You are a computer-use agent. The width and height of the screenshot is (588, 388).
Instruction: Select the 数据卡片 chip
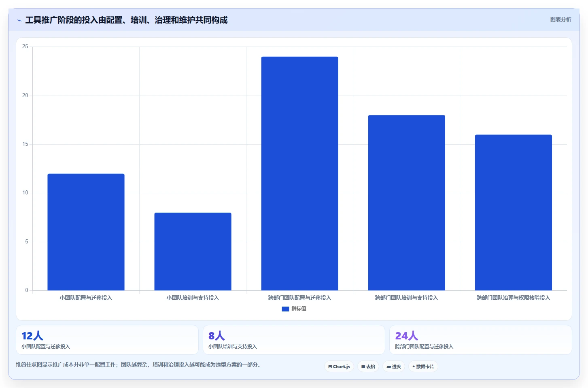tap(423, 367)
